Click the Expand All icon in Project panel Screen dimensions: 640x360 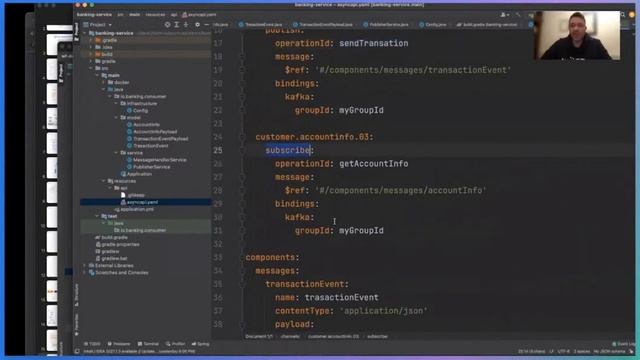pyautogui.click(x=177, y=25)
